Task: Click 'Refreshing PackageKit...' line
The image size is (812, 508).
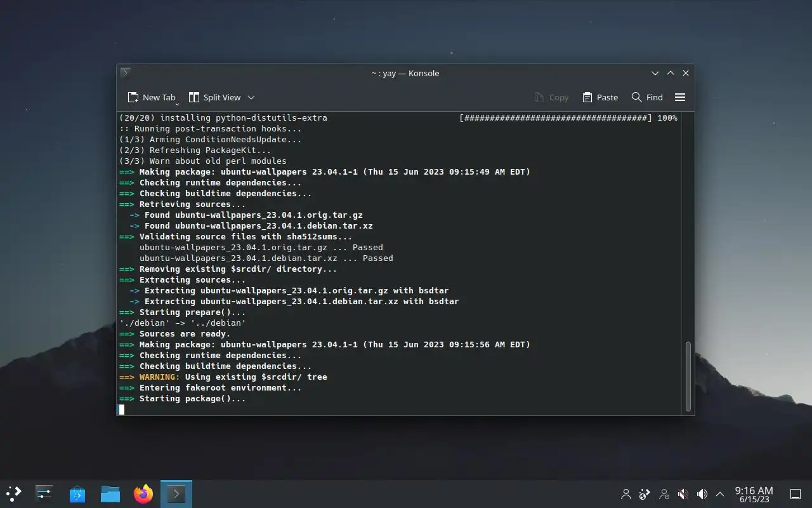Action: click(x=195, y=150)
